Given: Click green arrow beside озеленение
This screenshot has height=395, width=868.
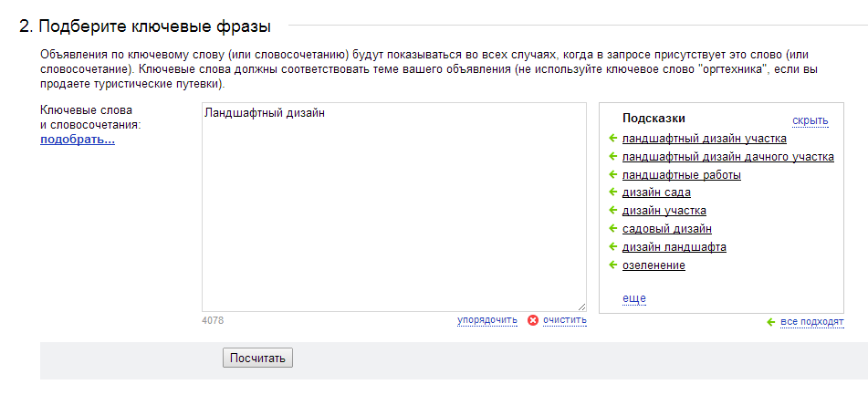Looking at the screenshot, I should tap(612, 265).
